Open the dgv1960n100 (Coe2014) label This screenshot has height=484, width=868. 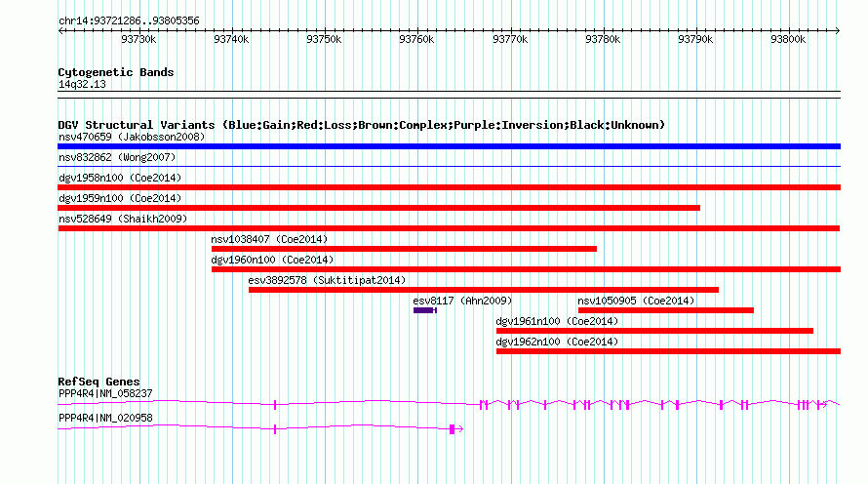coord(272,260)
